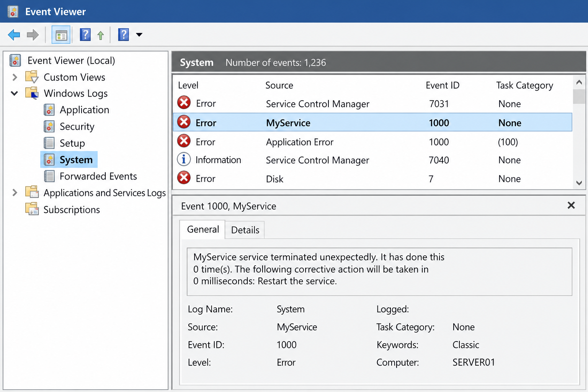588x392 pixels.
Task: Switch to the General tab
Action: (203, 229)
